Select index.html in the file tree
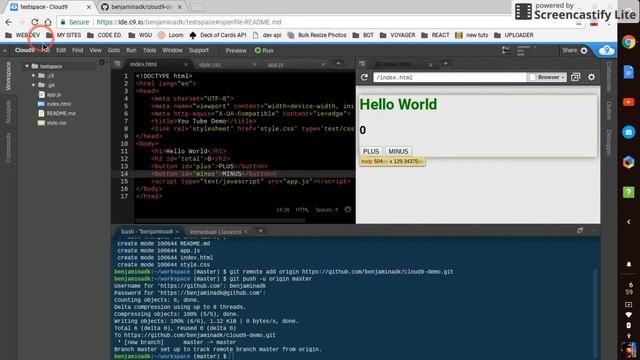Image resolution: width=640 pixels, height=360 pixels. click(x=59, y=104)
